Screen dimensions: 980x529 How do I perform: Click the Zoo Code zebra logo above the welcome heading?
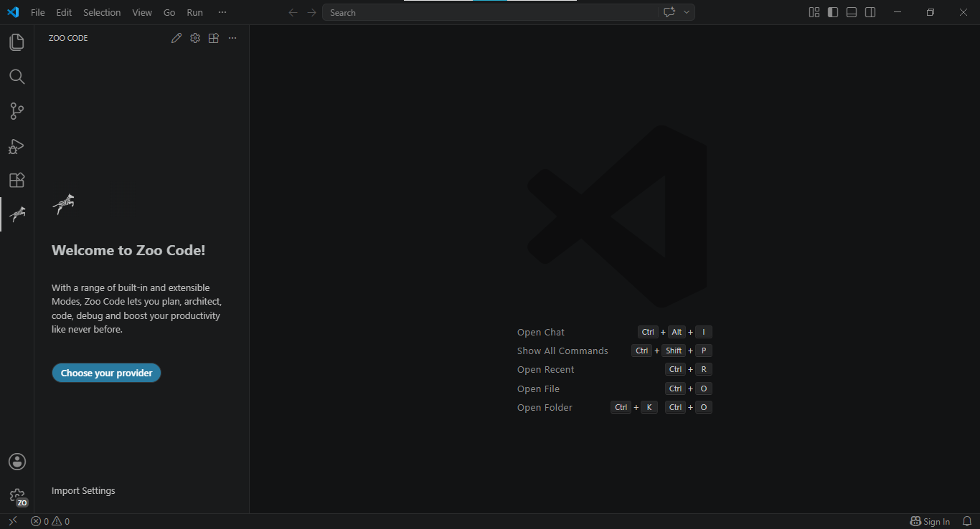tap(63, 204)
